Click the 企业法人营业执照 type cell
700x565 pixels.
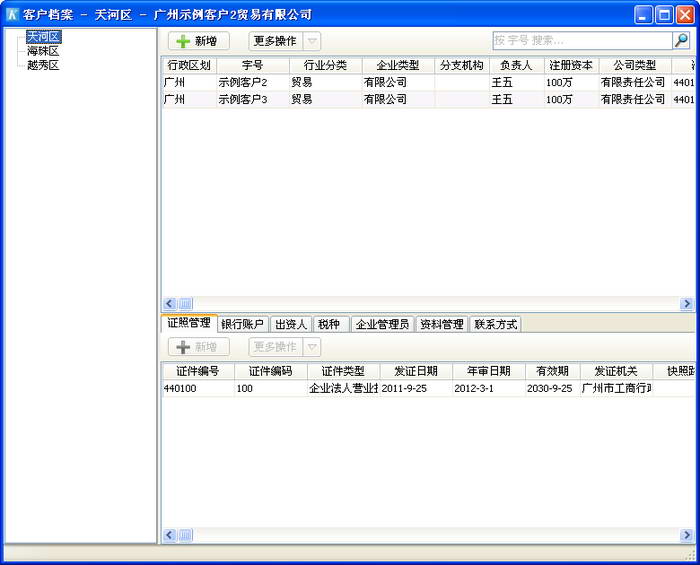click(343, 388)
